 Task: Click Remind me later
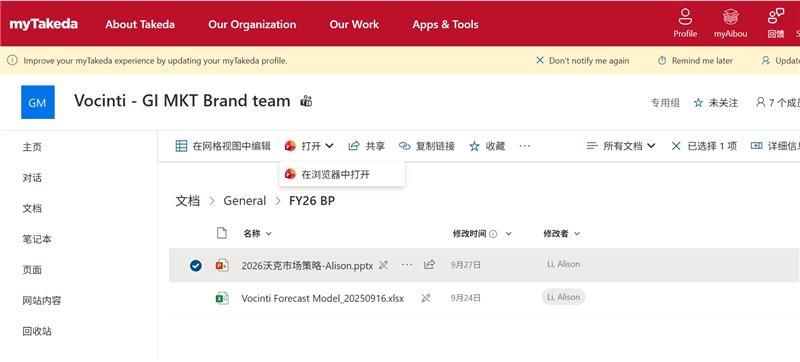(695, 60)
